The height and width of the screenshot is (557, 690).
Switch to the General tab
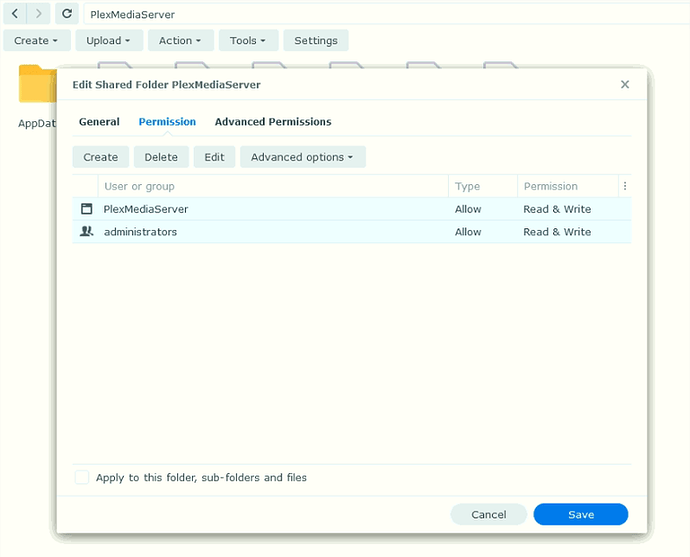(99, 122)
